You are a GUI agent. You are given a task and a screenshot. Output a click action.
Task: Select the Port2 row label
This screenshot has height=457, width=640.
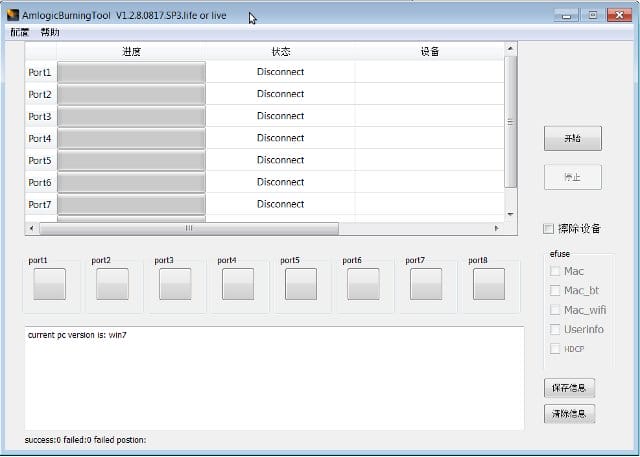[40, 94]
